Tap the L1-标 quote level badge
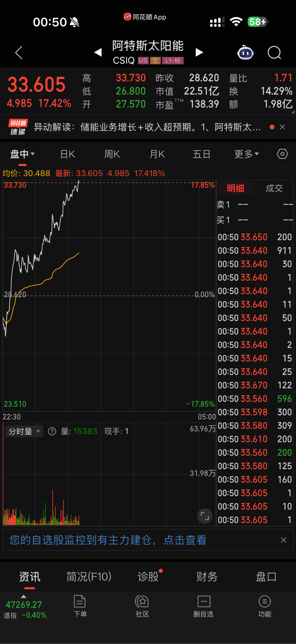Image resolution: width=296 pixels, height=644 pixels. click(x=173, y=61)
